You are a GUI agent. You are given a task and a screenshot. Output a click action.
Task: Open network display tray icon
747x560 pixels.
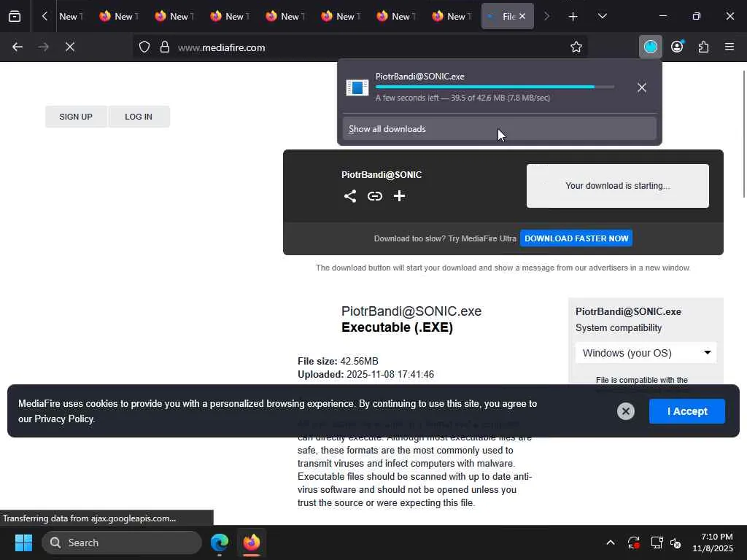pos(657,542)
